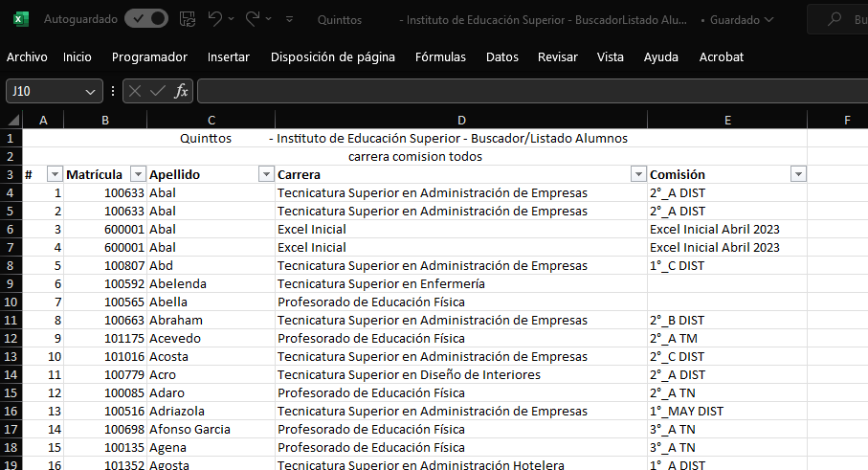Click the Redo arrow icon
The height and width of the screenshot is (470, 868).
[x=253, y=19]
